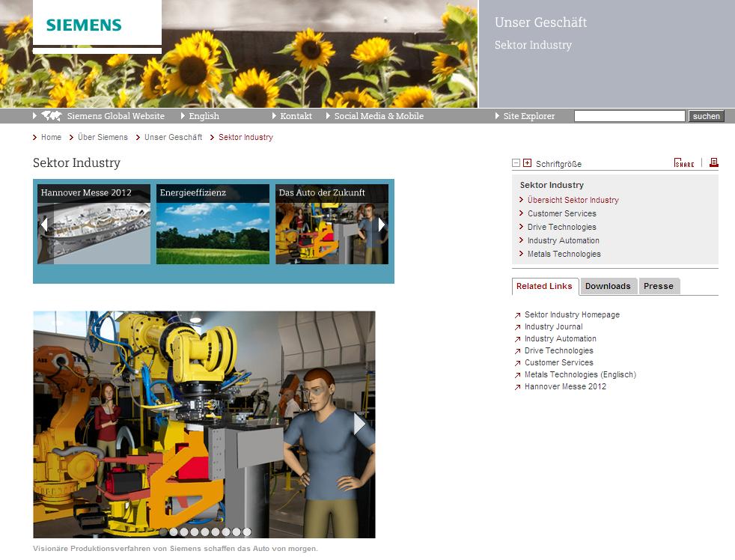Switch to the Related Links tab
The height and width of the screenshot is (560, 735).
point(545,286)
